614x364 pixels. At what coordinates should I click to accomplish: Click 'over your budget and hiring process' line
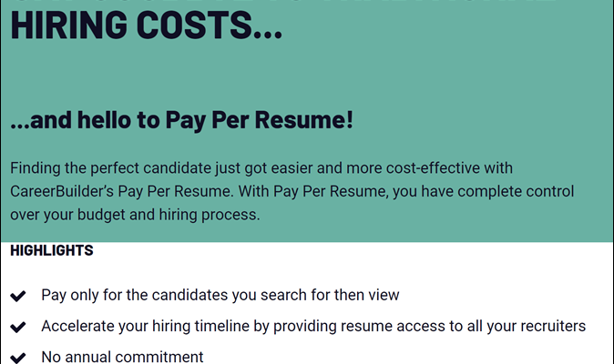tap(135, 216)
